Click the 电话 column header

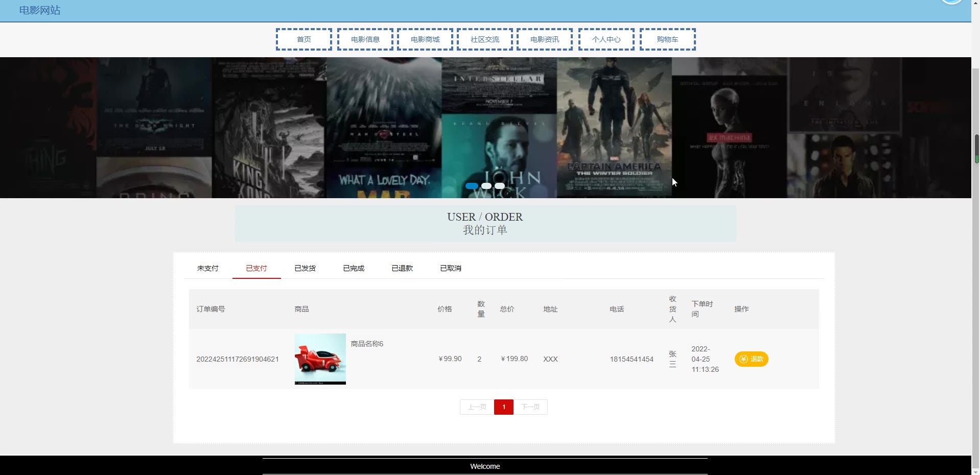click(x=617, y=309)
